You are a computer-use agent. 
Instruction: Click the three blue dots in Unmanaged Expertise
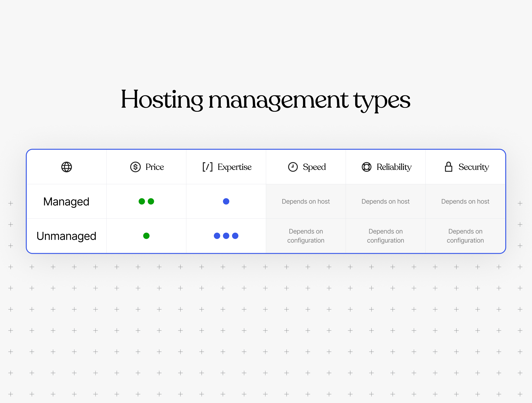coord(226,236)
